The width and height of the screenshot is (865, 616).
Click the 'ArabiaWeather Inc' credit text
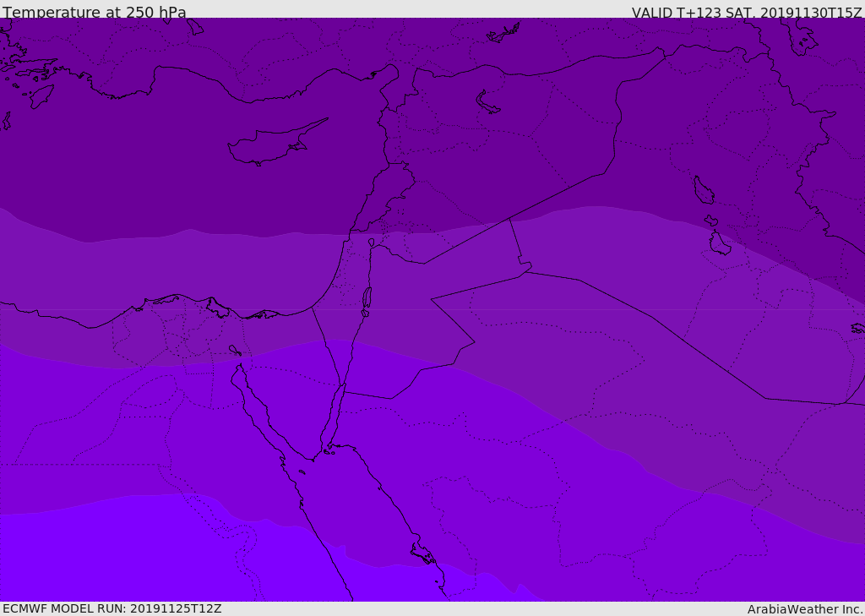click(804, 609)
